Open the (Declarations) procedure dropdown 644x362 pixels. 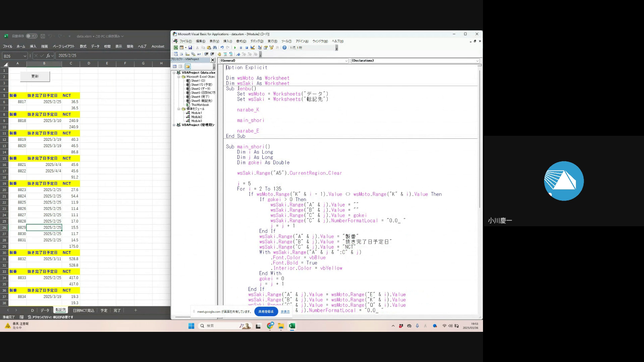click(477, 61)
